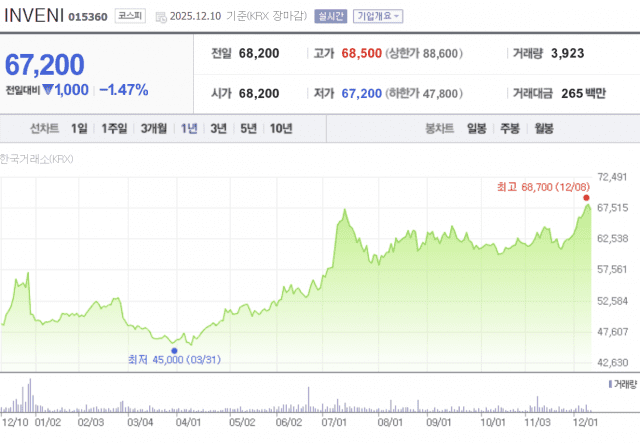Click the blue 최저 low point marker
The image size is (640, 443).
click(x=174, y=350)
